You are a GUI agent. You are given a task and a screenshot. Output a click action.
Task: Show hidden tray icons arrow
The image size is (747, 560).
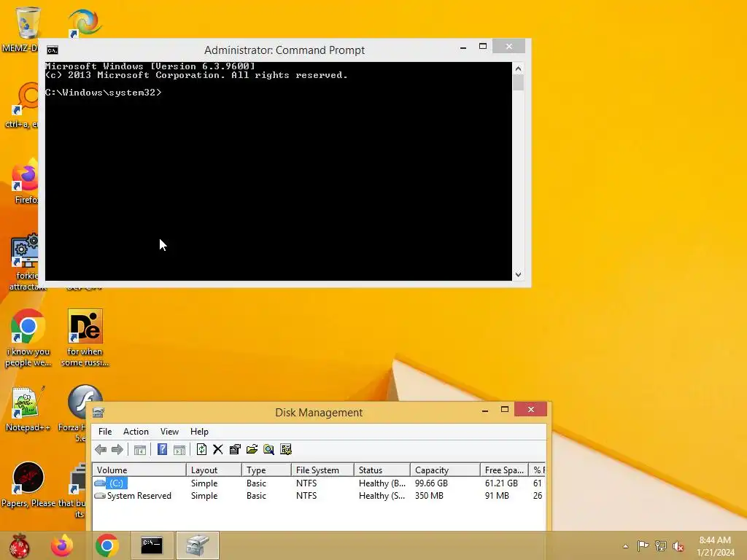tap(625, 546)
